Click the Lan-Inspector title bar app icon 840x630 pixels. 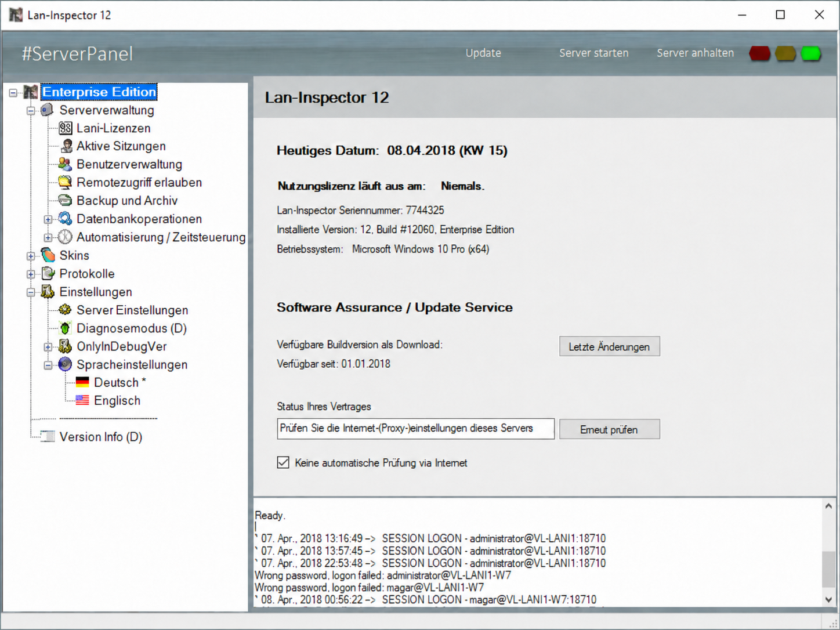coord(16,15)
